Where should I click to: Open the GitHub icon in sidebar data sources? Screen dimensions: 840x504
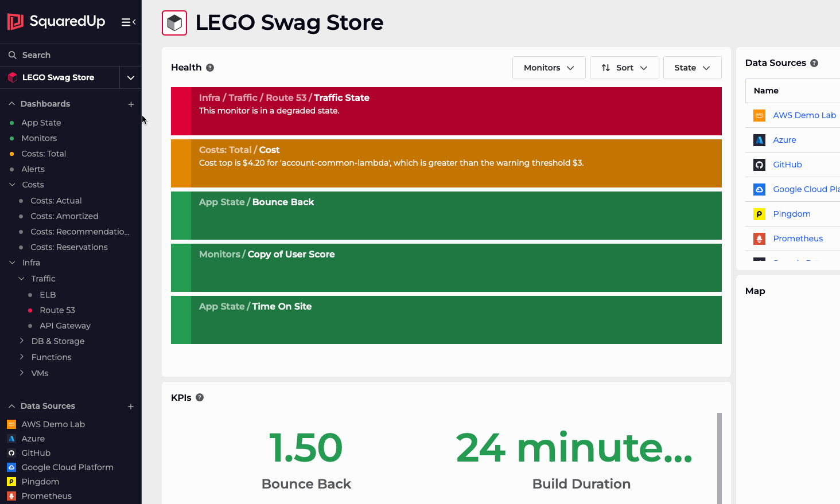tap(11, 453)
